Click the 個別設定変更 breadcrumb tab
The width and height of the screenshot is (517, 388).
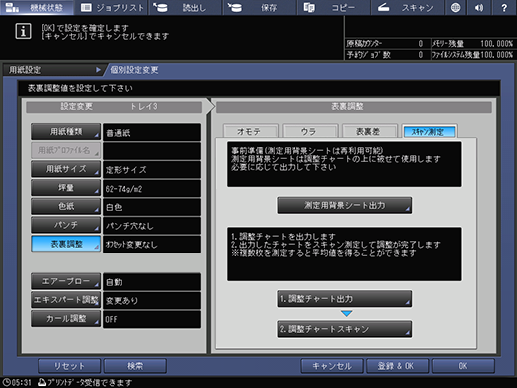pyautogui.click(x=134, y=70)
